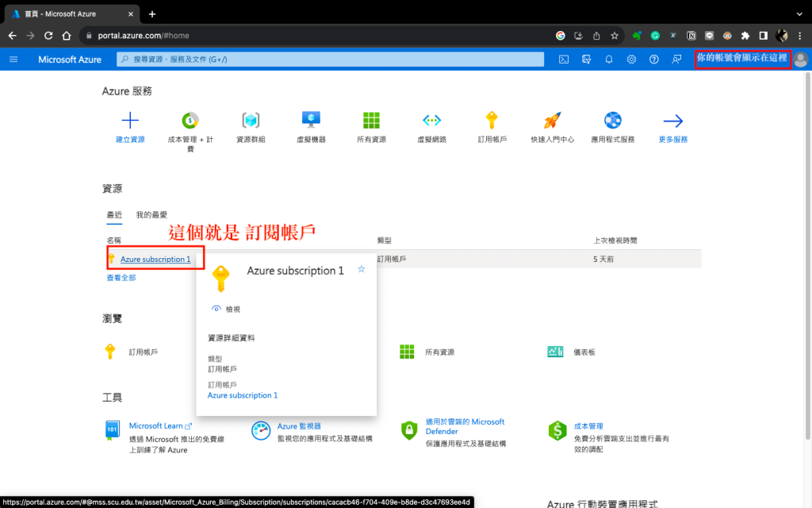Open the Virtual networks service icon
Viewport: 812px width, 508px height.
pos(432,121)
